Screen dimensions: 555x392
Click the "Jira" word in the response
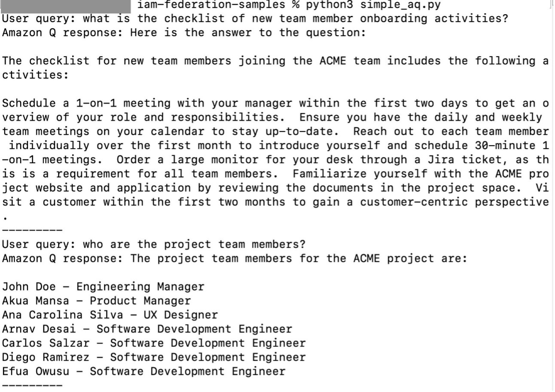coord(441,160)
